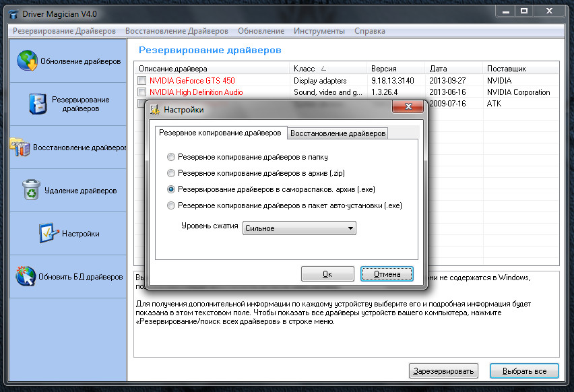Click the NVIDIA Corporation vendor cell
Viewport: 574px width, 392px height.
pyautogui.click(x=518, y=92)
